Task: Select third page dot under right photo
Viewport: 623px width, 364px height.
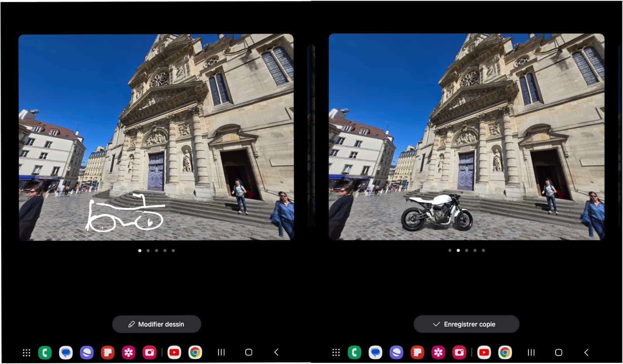Action: coord(467,250)
